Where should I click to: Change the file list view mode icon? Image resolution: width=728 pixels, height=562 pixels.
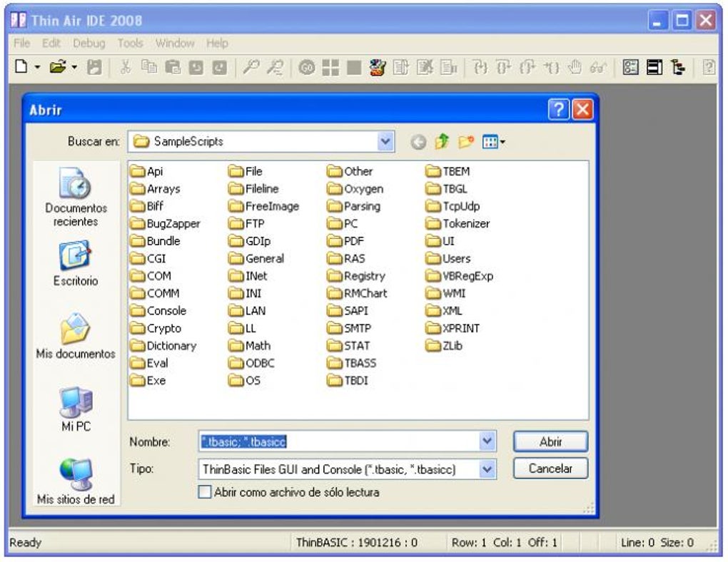click(x=492, y=140)
